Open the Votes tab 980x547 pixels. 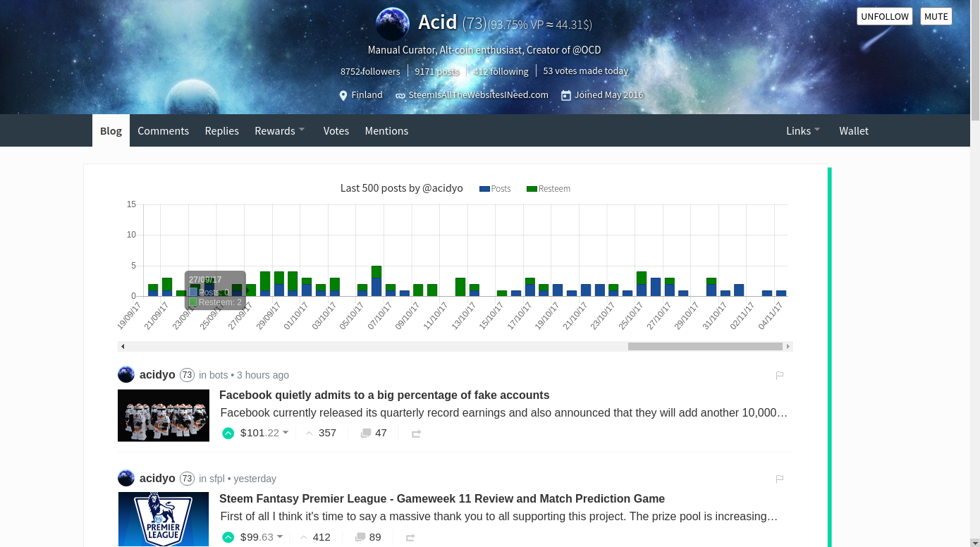pyautogui.click(x=336, y=130)
